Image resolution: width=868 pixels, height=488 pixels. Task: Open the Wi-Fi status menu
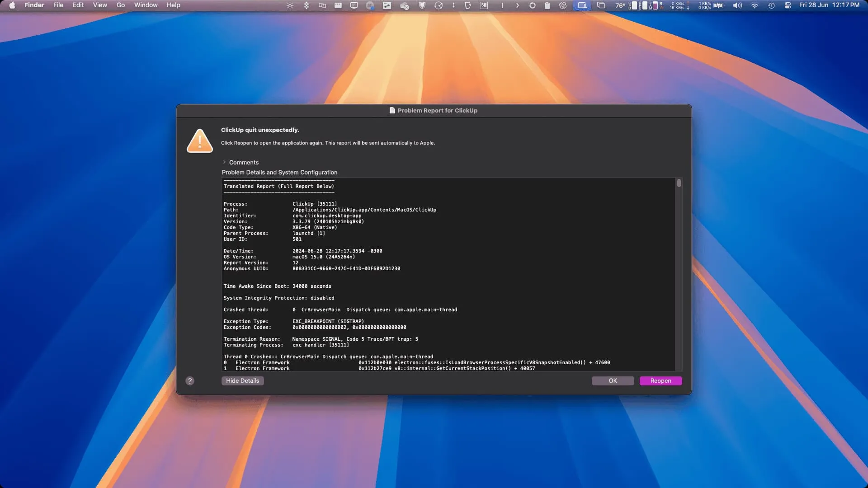(755, 5)
